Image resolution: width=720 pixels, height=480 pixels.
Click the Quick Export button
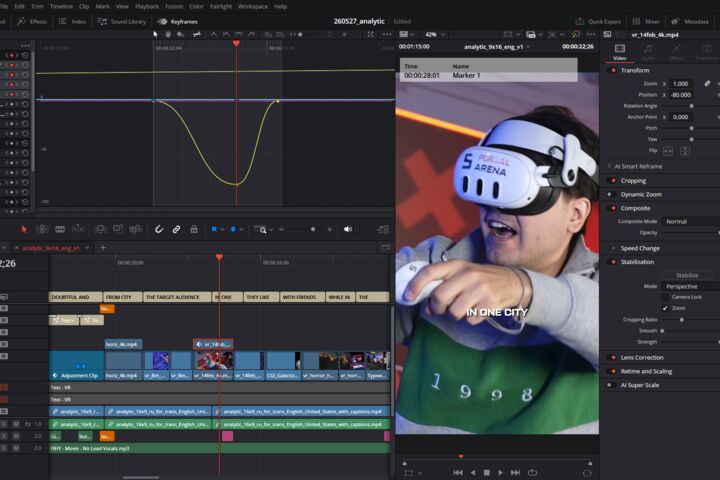598,22
